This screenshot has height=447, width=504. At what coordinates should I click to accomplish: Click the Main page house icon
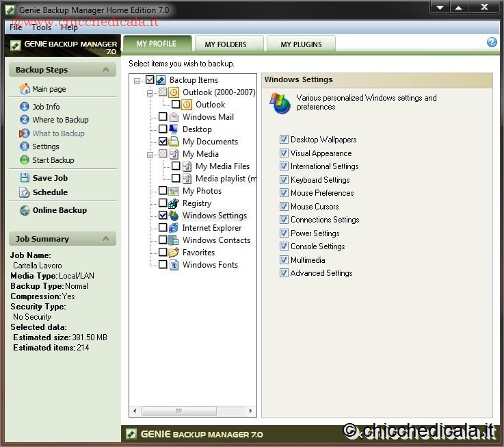pos(25,89)
